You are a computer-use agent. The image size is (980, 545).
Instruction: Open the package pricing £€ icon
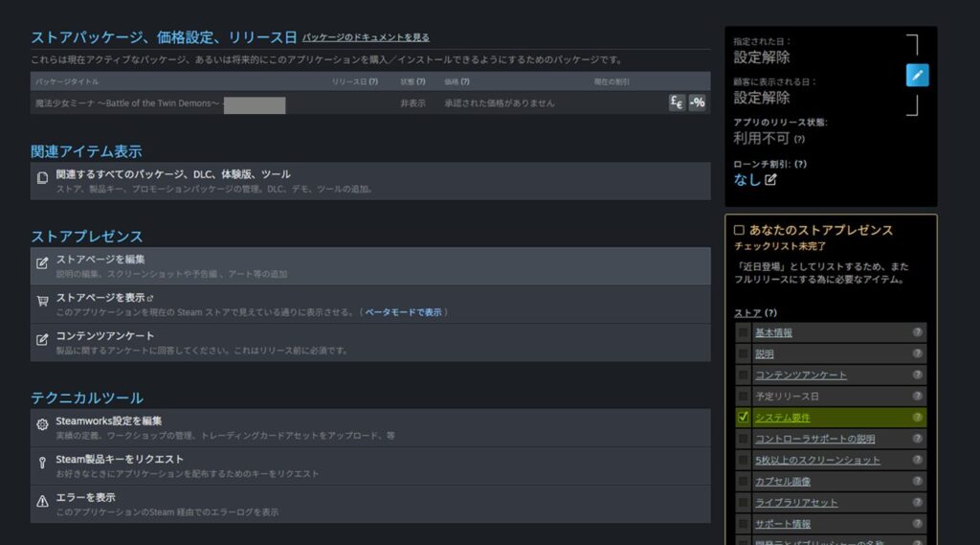click(x=677, y=103)
